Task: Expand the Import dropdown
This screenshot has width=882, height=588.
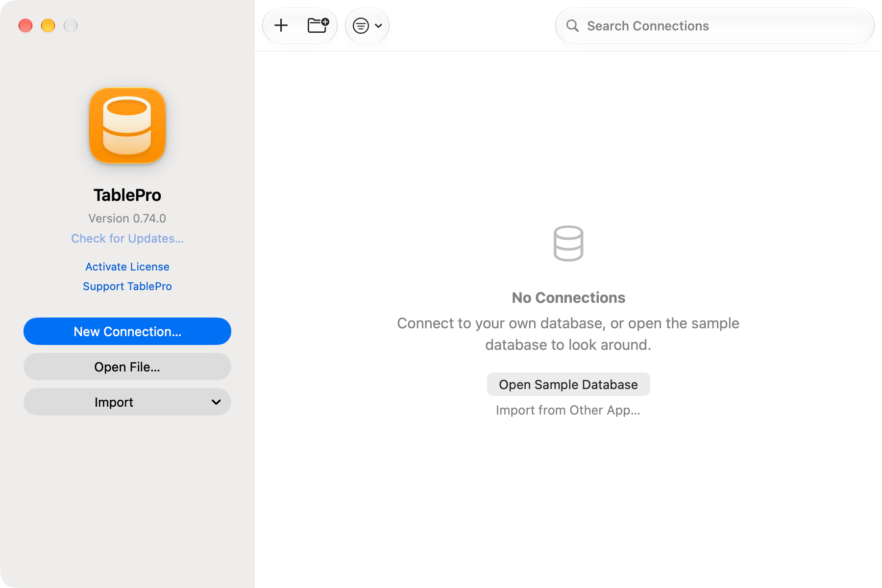Action: (x=127, y=402)
